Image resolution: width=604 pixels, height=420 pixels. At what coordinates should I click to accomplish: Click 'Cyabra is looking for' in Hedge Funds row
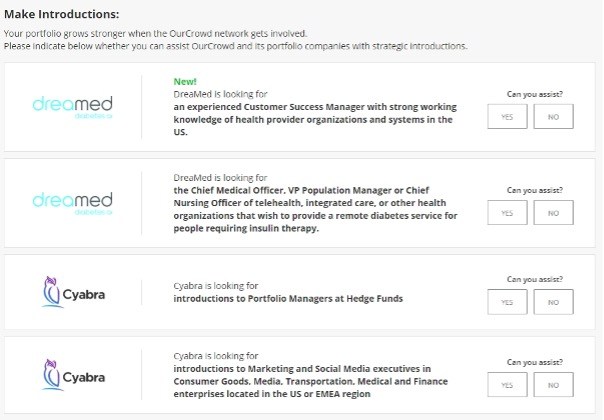coord(216,286)
